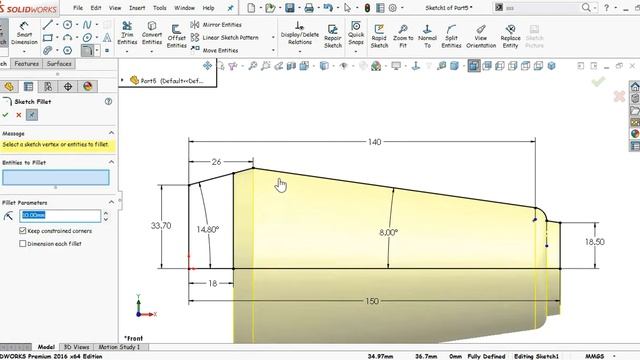Click 140 dimension value in sketch
The image size is (640, 360).
(x=374, y=142)
